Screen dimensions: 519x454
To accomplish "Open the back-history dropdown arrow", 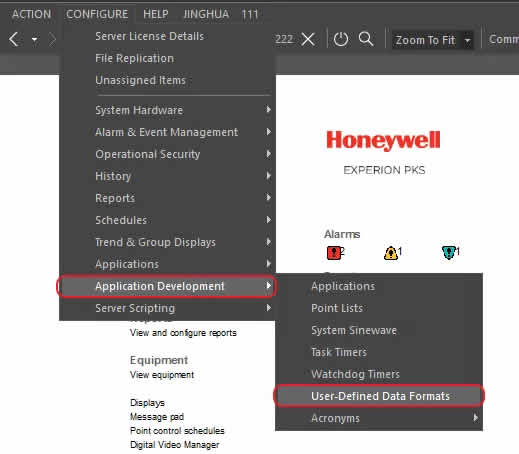I will (x=34, y=40).
